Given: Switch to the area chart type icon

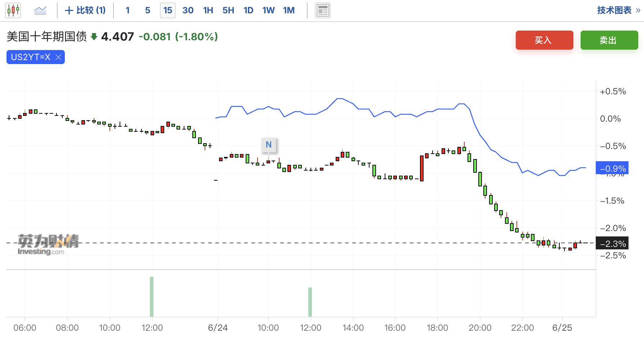Looking at the screenshot, I should pos(40,10).
